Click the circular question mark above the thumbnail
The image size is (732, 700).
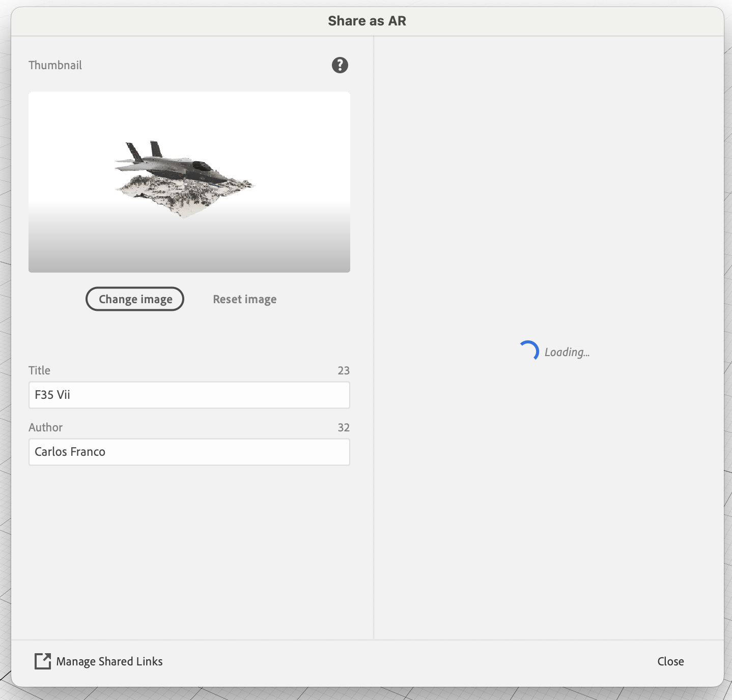(340, 65)
